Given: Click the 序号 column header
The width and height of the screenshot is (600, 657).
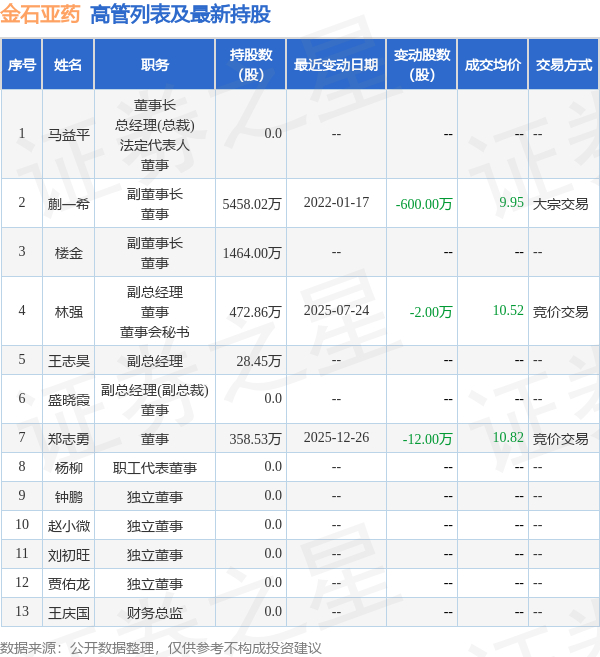Looking at the screenshot, I should (22, 65).
